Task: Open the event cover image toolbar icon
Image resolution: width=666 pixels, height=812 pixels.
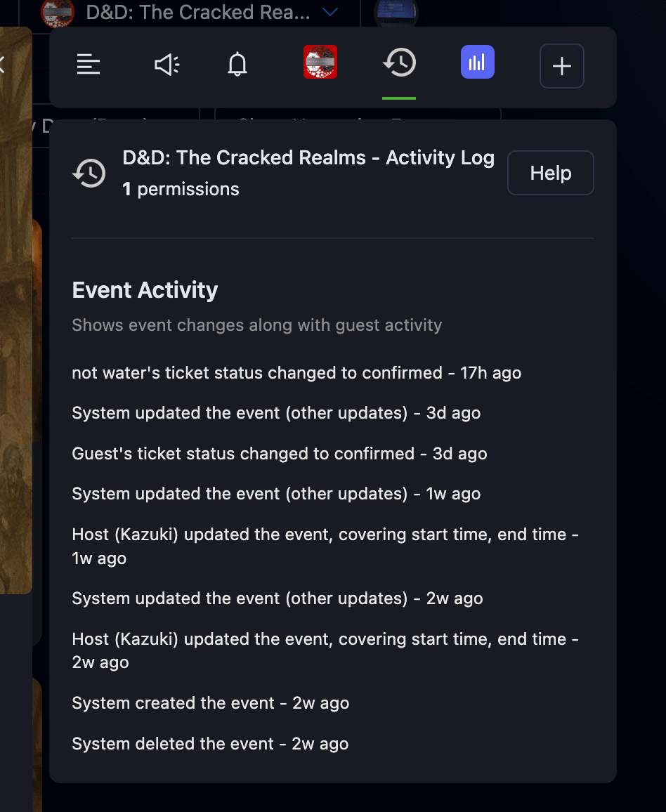Action: [320, 62]
